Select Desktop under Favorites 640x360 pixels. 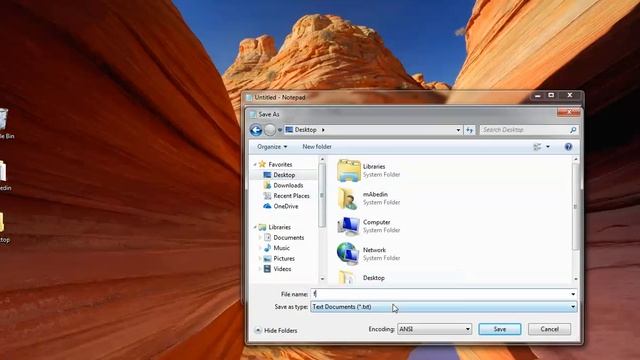point(284,175)
